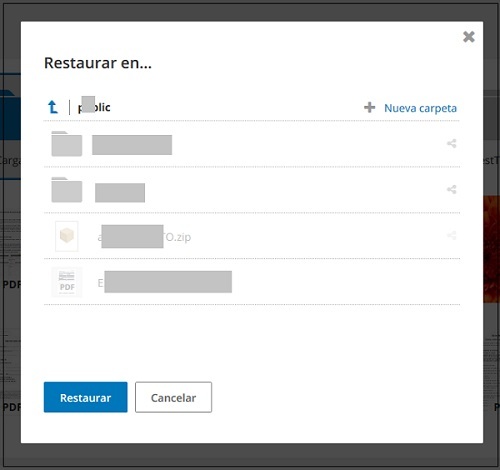Click share icon on first folder row
The width and height of the screenshot is (500, 470).
[x=452, y=144]
